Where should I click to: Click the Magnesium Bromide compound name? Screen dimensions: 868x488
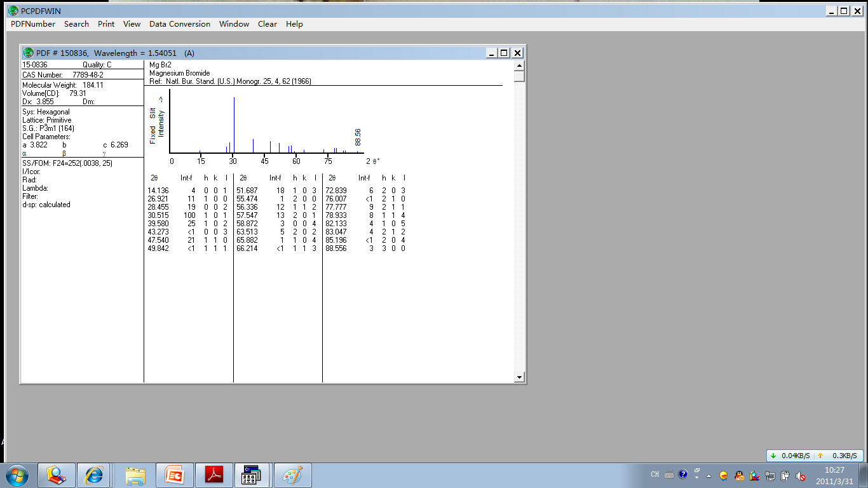point(179,73)
